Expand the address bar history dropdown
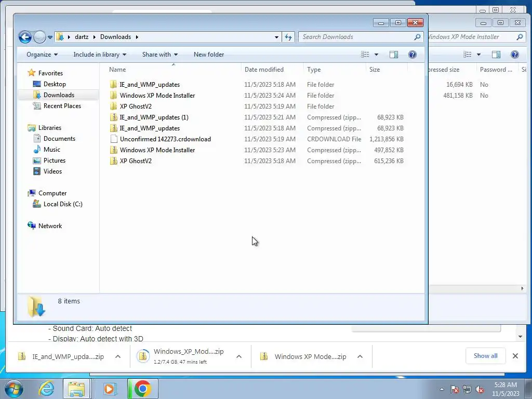 click(x=276, y=37)
